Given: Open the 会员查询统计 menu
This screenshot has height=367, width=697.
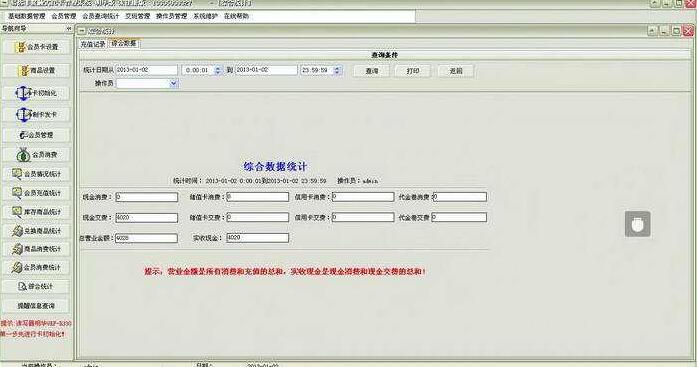Looking at the screenshot, I should pyautogui.click(x=100, y=16).
